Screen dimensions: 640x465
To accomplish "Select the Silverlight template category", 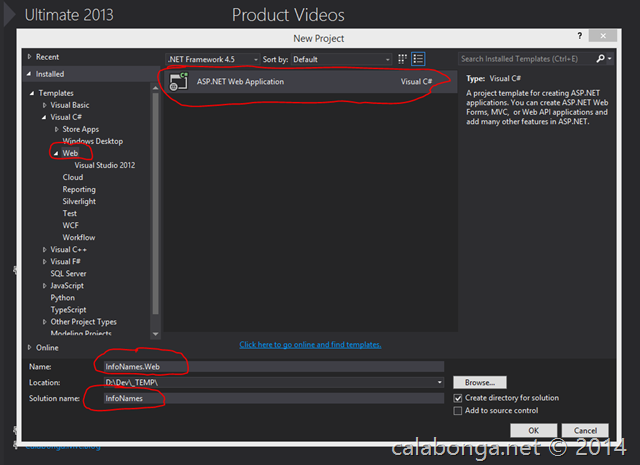I will pyautogui.click(x=79, y=201).
